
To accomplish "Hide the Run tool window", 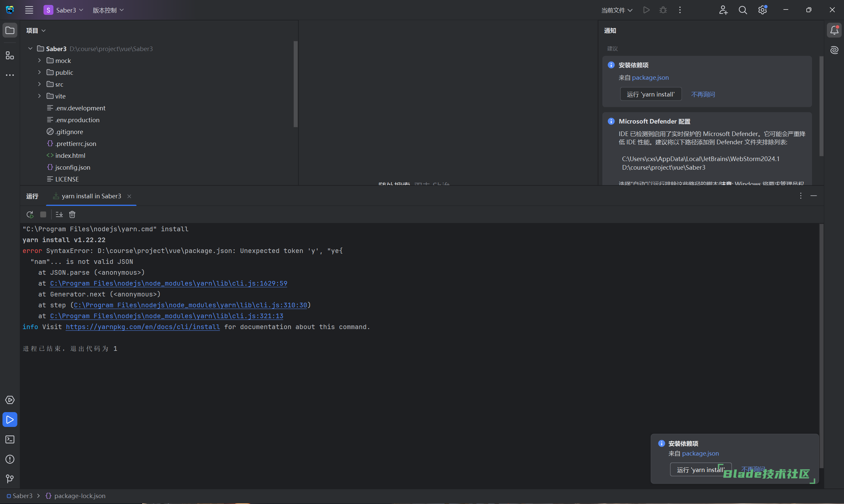I will 813,196.
